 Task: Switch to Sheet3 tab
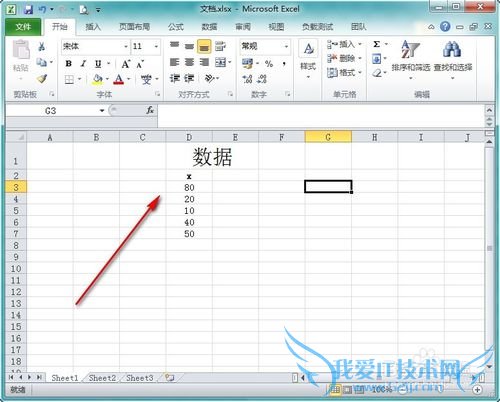click(140, 378)
